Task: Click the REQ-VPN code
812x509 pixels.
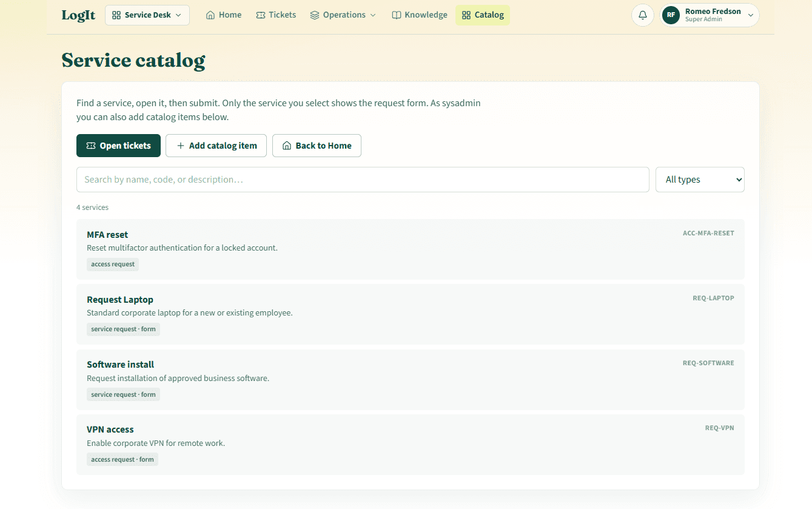Action: click(719, 428)
